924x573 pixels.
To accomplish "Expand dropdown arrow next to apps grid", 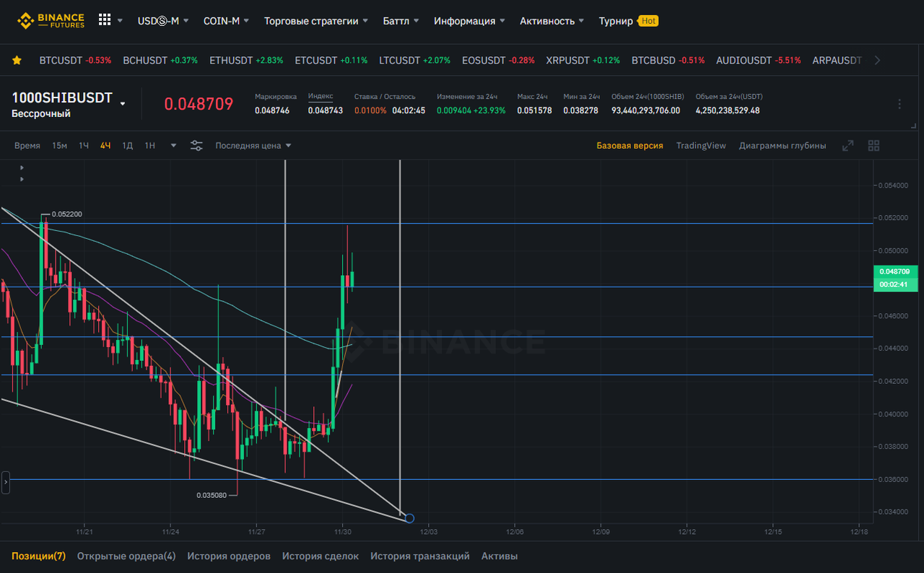I will click(x=120, y=21).
